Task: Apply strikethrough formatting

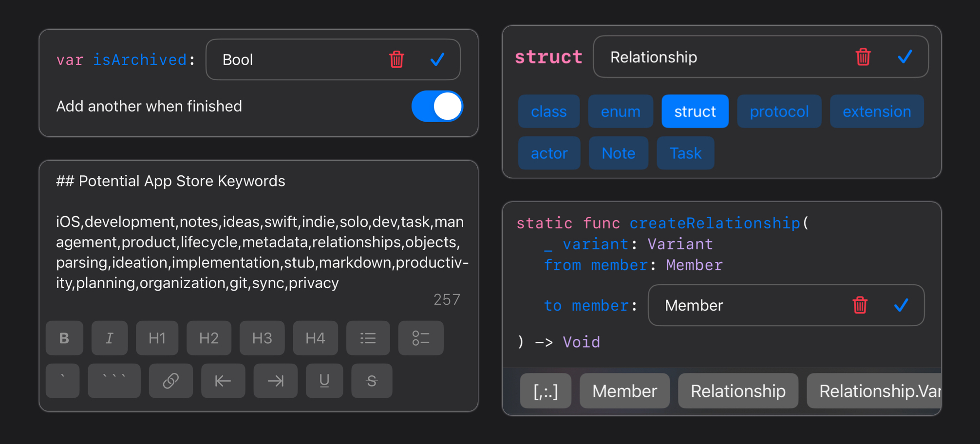Action: (372, 381)
